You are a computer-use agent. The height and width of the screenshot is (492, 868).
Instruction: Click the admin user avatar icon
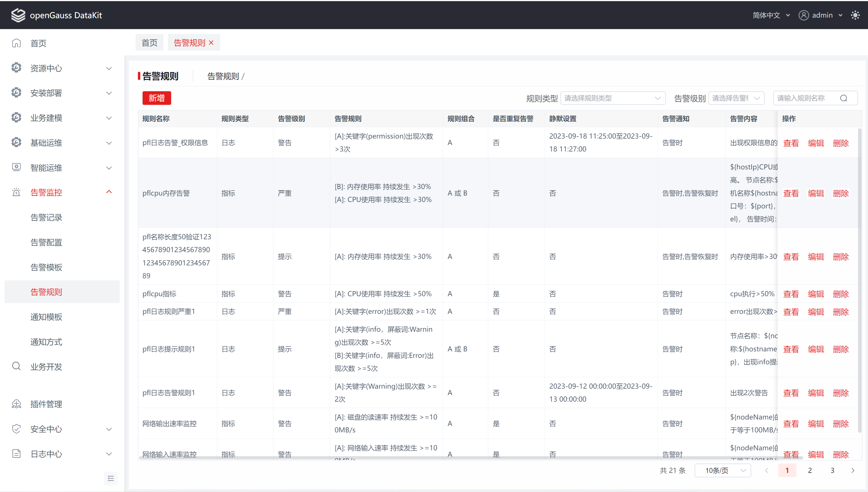tap(803, 15)
